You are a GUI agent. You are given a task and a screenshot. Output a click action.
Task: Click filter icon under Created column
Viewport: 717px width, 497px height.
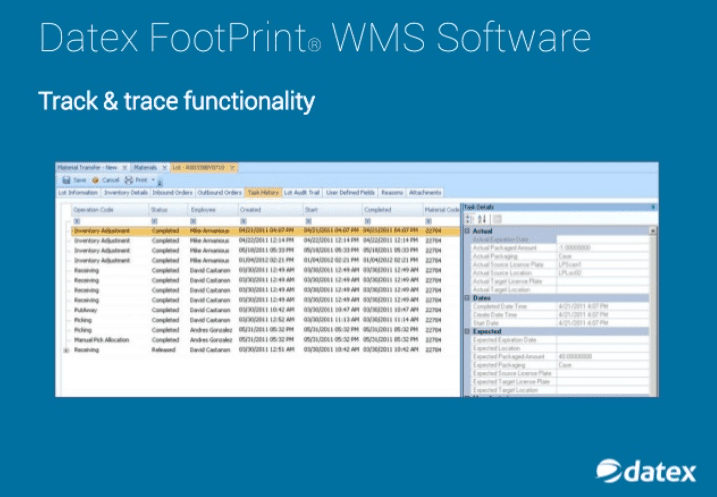[x=243, y=221]
